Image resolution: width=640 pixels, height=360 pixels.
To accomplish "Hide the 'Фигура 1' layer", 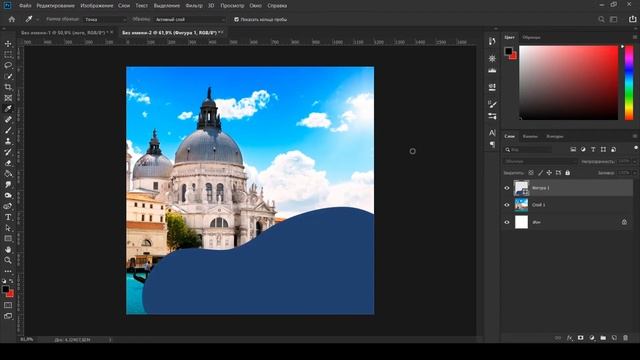I will [507, 188].
